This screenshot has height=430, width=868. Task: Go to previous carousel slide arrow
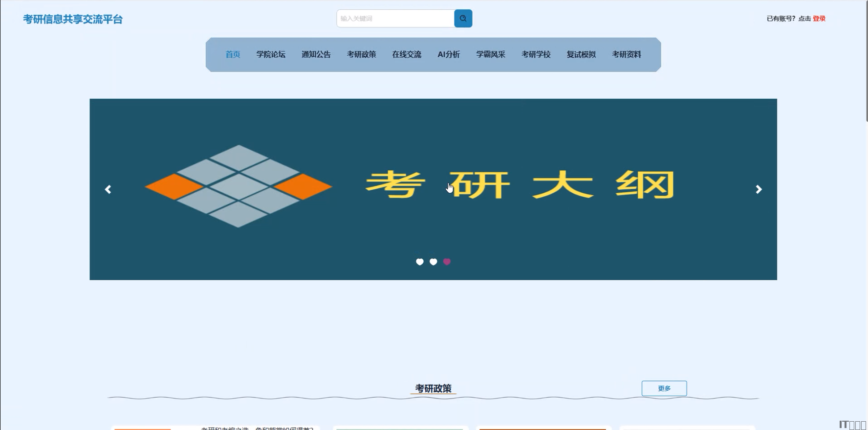pos(108,189)
